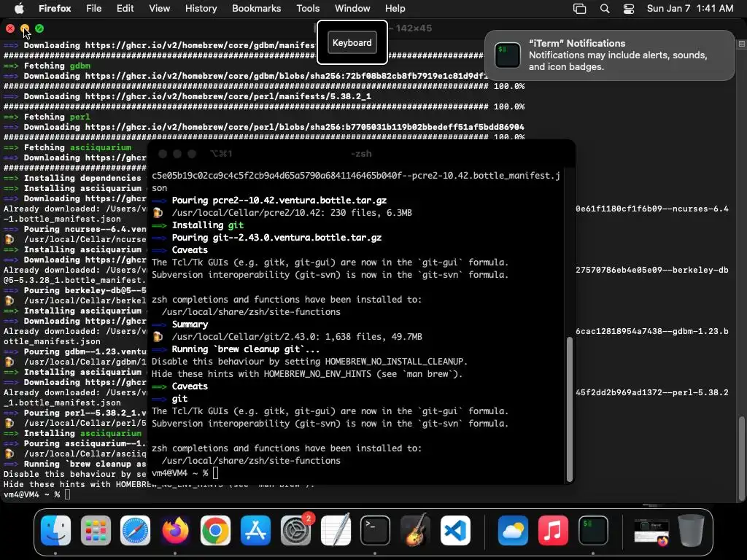Open the Weather app in dock
747x560 pixels.
tap(513, 530)
